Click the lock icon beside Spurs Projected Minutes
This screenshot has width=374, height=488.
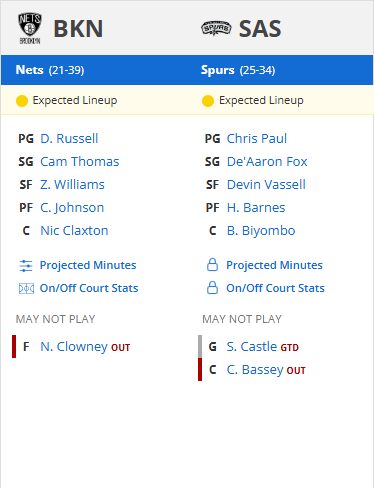212,265
